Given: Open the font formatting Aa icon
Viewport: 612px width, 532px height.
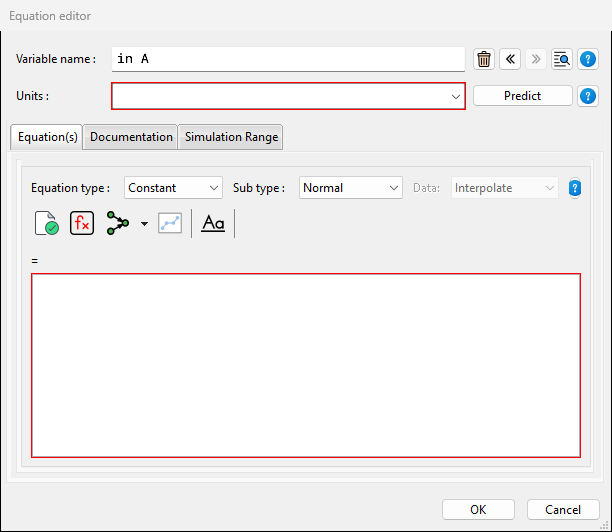Looking at the screenshot, I should point(213,223).
